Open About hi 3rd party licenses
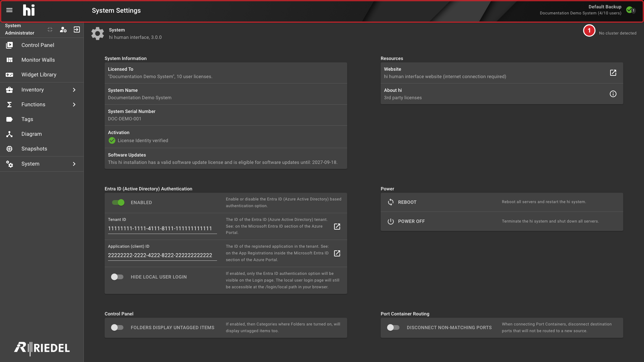644x362 pixels. [502, 94]
